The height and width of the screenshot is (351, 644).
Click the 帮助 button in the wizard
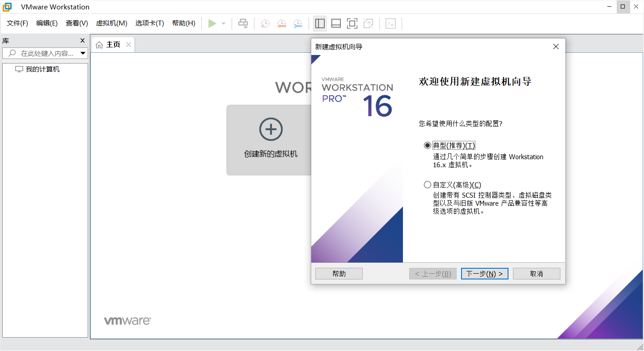(x=339, y=273)
